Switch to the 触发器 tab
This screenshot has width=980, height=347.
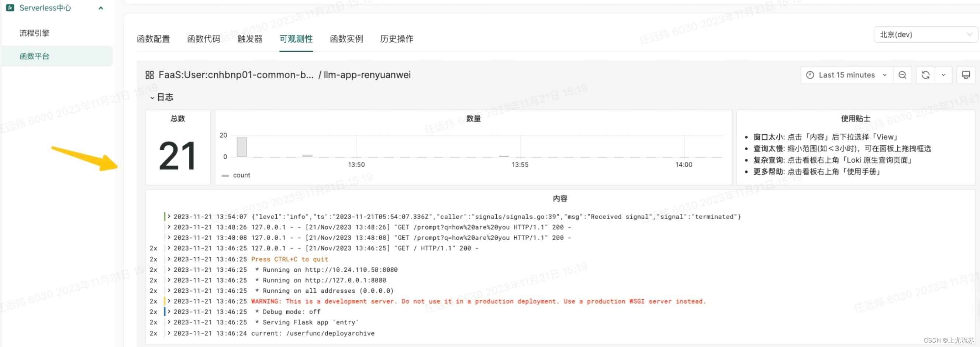250,39
